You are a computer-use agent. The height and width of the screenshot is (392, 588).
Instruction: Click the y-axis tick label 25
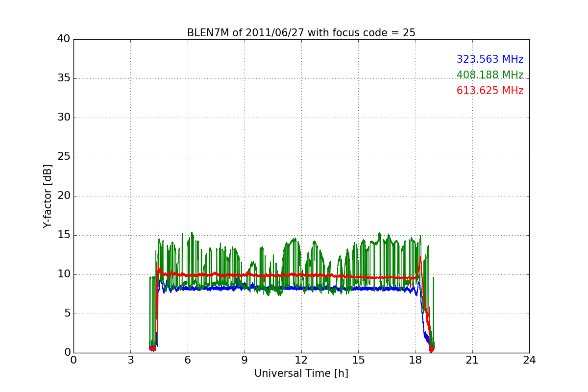tap(63, 157)
